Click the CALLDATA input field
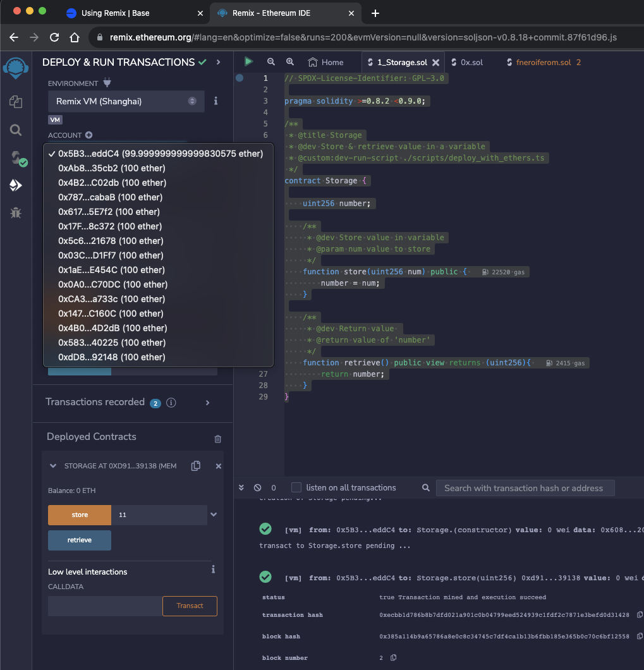This screenshot has width=644, height=670. [x=105, y=606]
